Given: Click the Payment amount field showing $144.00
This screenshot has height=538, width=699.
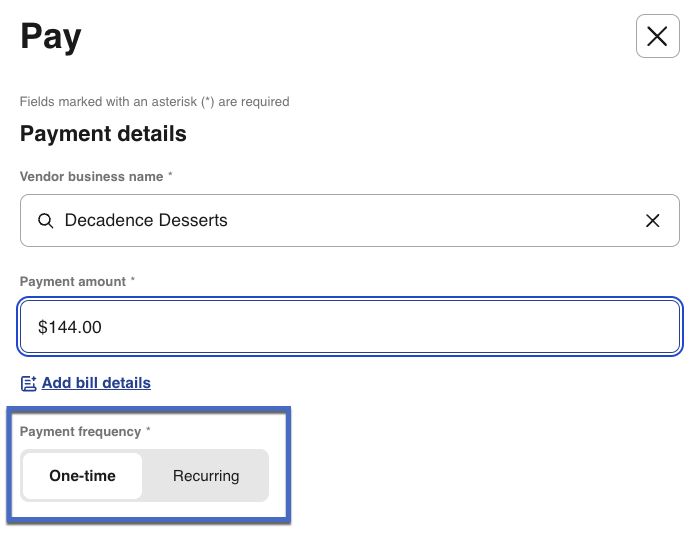Looking at the screenshot, I should tap(350, 327).
